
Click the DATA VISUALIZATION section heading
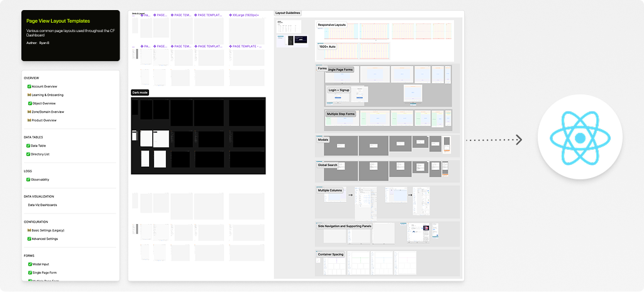pyautogui.click(x=38, y=196)
